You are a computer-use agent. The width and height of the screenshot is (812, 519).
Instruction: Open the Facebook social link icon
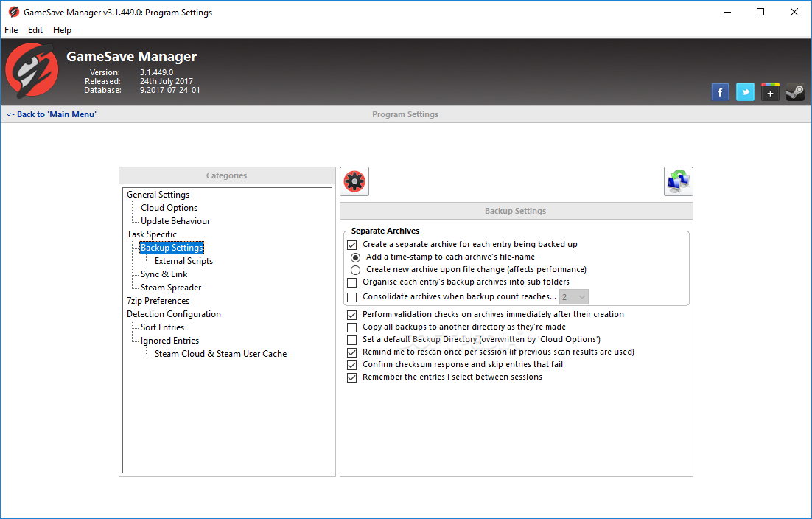(x=720, y=92)
